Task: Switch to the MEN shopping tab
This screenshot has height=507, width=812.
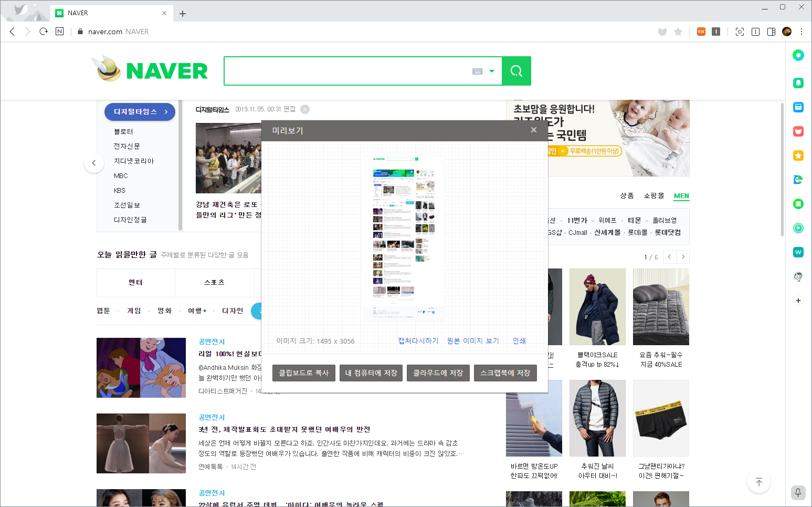Action: (681, 196)
